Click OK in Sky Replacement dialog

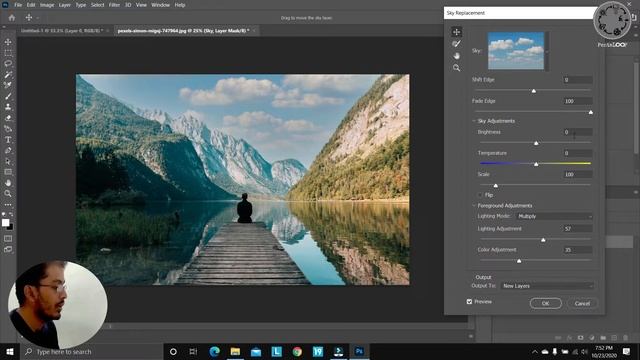(546, 303)
